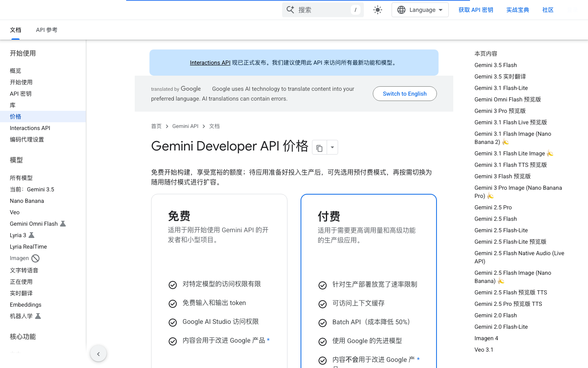Viewport: 588px width, 368px height.
Task: Click the checkmark icon beside 免费输入和输出 token
Action: click(173, 304)
